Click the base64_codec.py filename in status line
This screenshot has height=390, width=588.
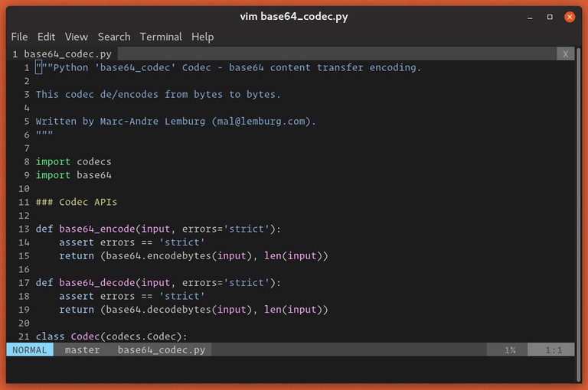161,349
